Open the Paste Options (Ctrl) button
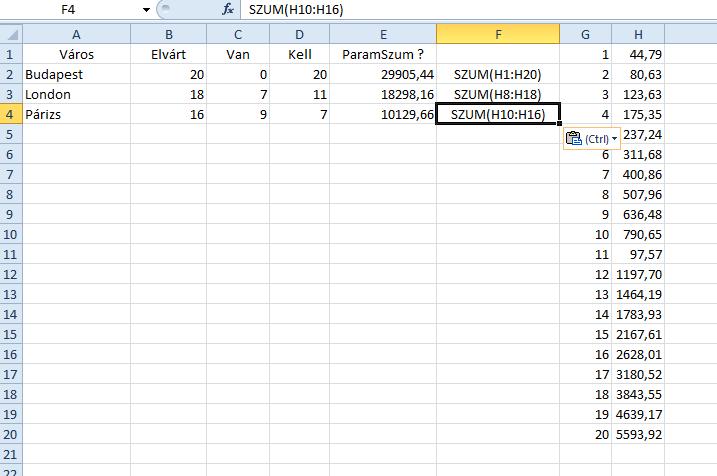The width and height of the screenshot is (717, 476). click(x=592, y=138)
